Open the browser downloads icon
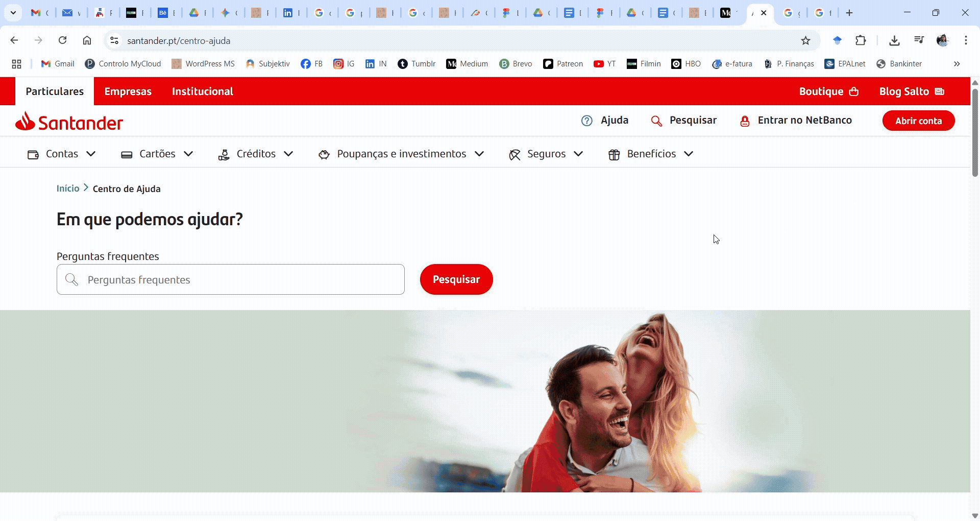 (894, 41)
